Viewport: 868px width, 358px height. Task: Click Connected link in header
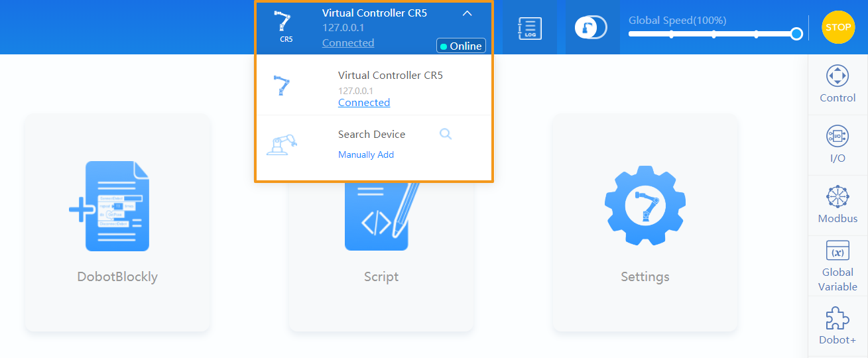[x=348, y=43]
